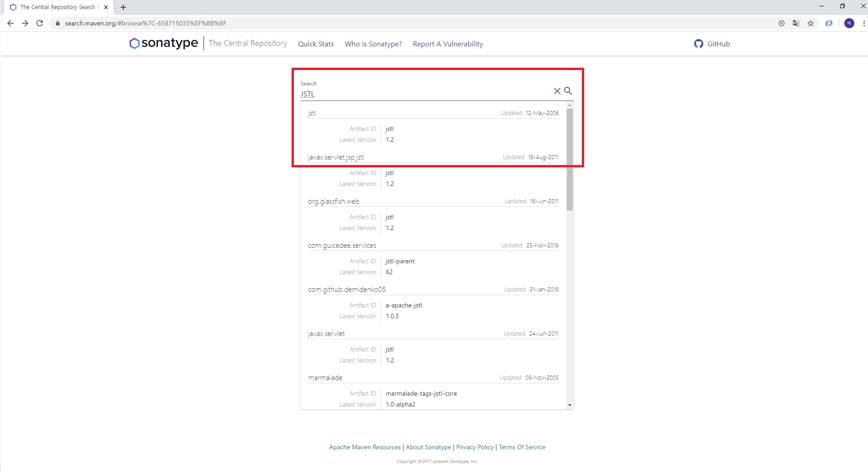Open Quick Stats
This screenshot has height=472, width=868.
(x=316, y=44)
